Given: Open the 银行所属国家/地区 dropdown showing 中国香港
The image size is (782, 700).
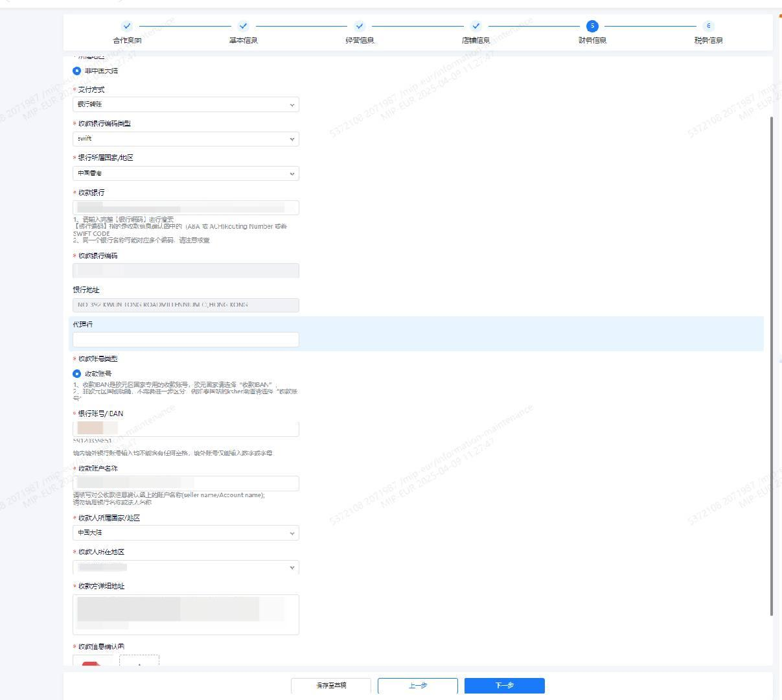Looking at the screenshot, I should coord(186,173).
